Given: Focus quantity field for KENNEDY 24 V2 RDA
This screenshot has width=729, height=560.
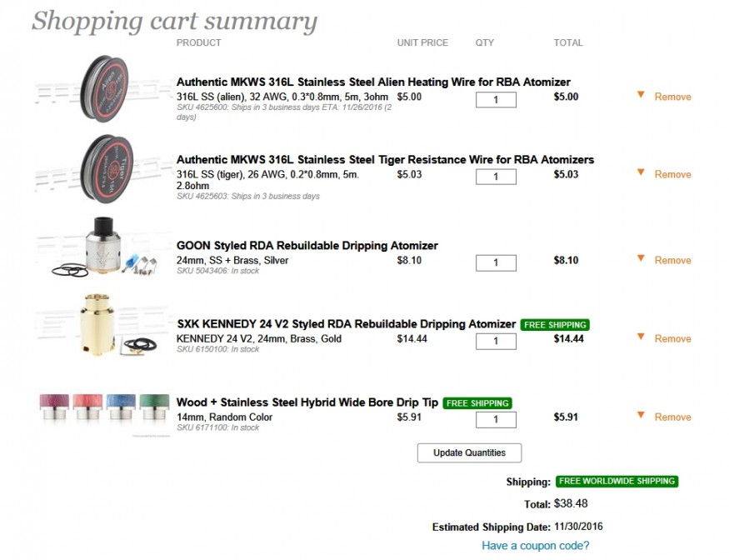Looking at the screenshot, I should click(x=496, y=342).
